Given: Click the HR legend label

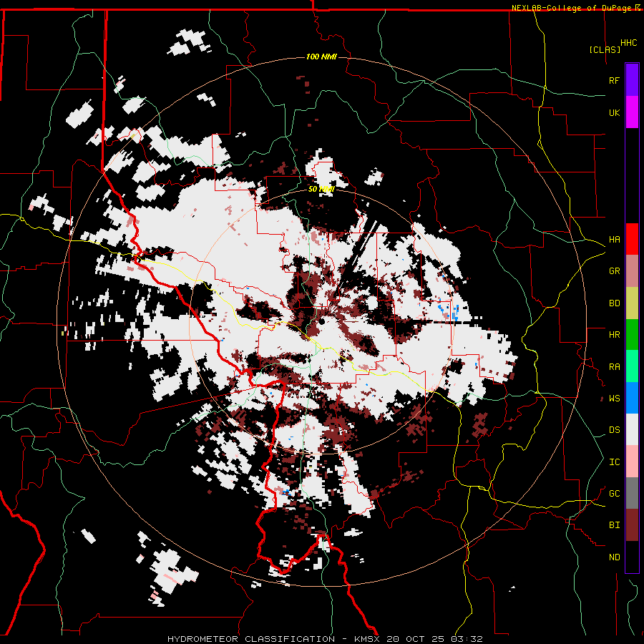Looking at the screenshot, I should pyautogui.click(x=614, y=335).
